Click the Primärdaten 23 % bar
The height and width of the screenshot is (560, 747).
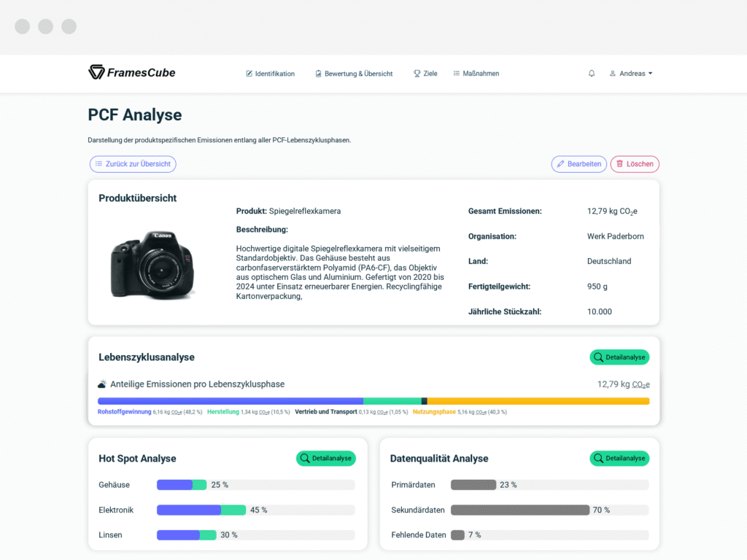coord(550,485)
